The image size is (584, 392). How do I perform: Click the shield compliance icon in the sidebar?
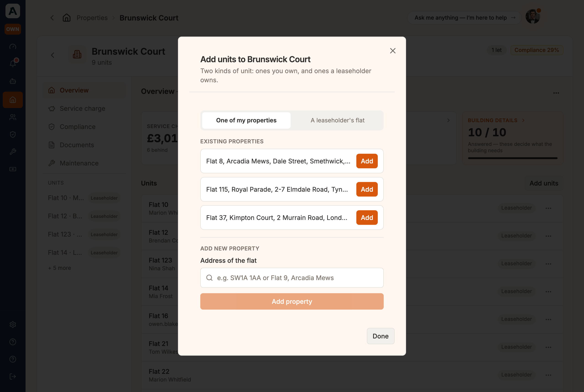coord(13,134)
